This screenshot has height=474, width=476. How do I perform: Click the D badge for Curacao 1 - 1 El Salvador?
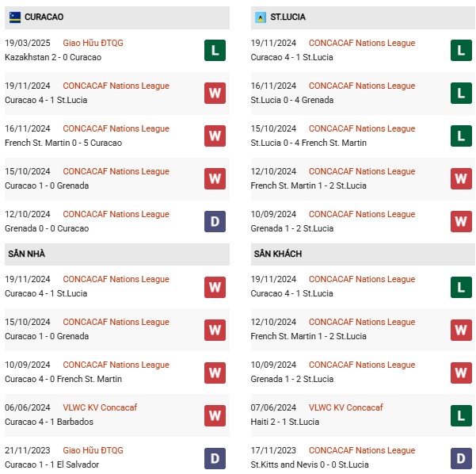coord(215,457)
